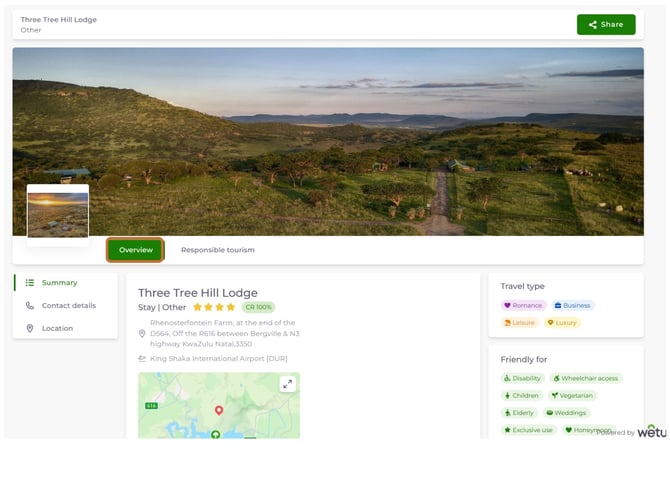This screenshot has height=482, width=670.
Task: Click the CR 100% badge
Action: pyautogui.click(x=258, y=307)
